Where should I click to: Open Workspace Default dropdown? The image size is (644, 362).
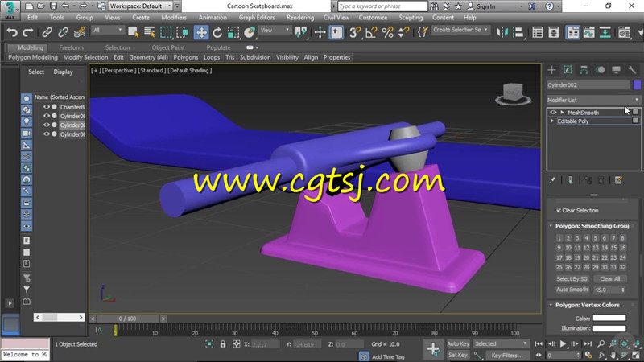[x=140, y=6]
